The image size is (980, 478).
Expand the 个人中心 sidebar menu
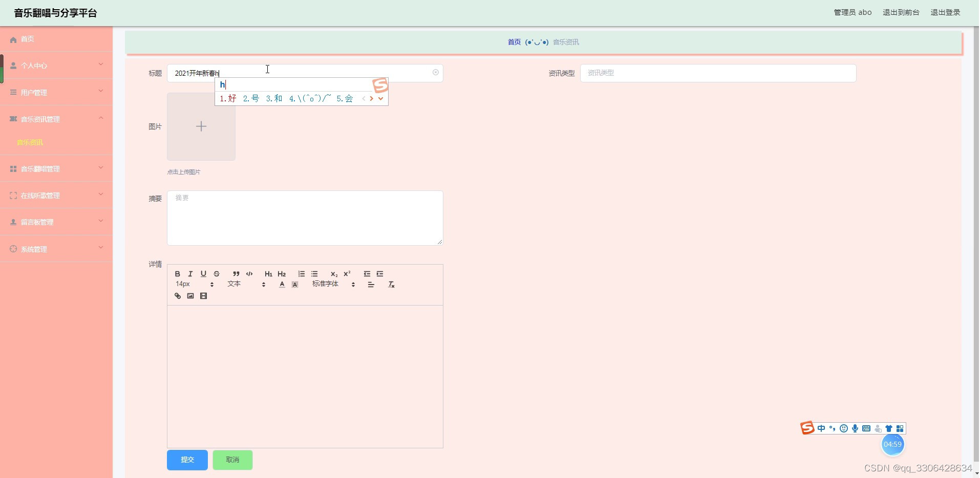click(56, 65)
